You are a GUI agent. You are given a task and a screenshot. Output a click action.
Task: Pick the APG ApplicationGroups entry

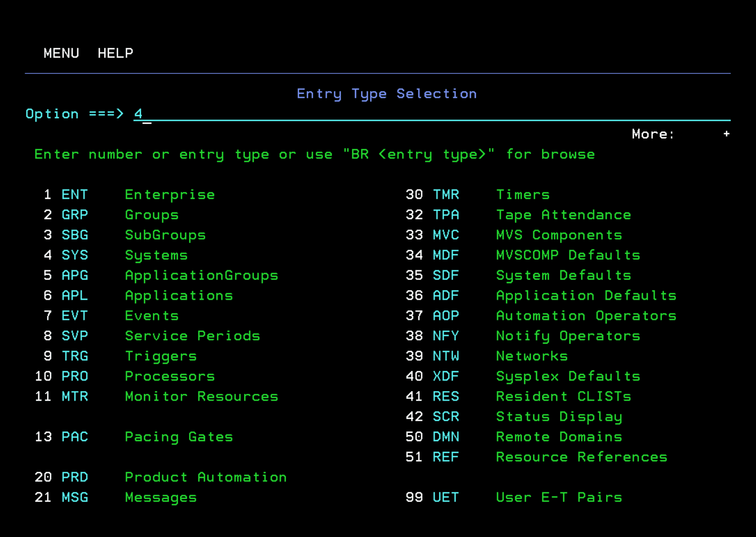(x=74, y=275)
